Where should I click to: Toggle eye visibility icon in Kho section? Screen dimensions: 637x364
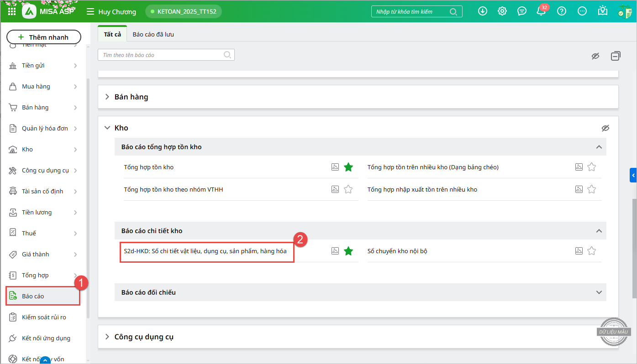tap(605, 128)
